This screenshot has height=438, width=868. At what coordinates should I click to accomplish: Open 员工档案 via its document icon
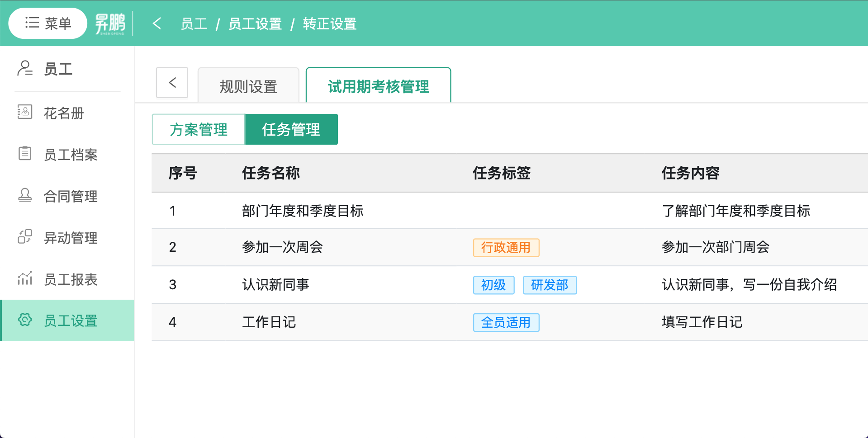tap(25, 154)
